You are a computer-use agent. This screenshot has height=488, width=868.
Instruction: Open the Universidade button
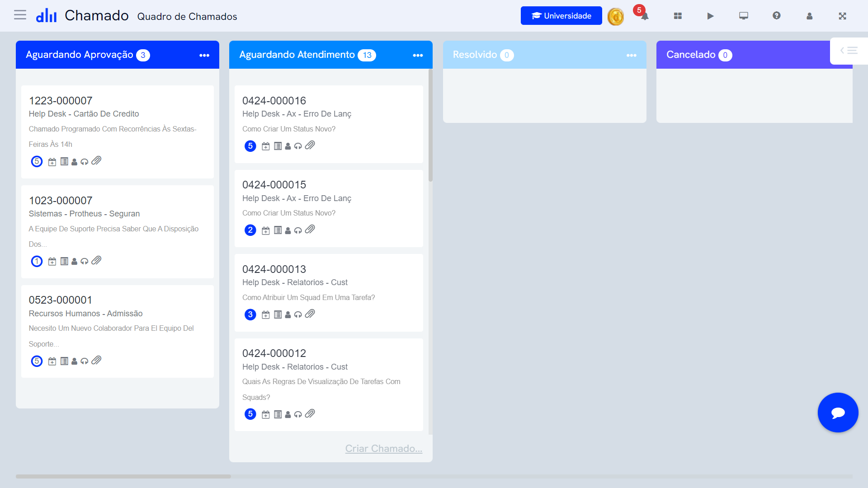point(561,16)
